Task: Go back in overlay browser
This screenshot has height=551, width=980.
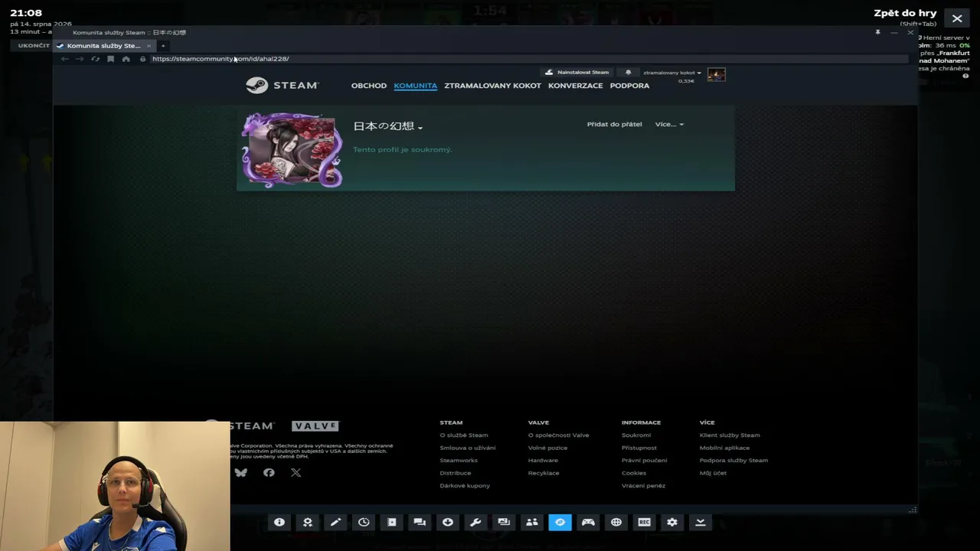Action: pyautogui.click(x=65, y=59)
